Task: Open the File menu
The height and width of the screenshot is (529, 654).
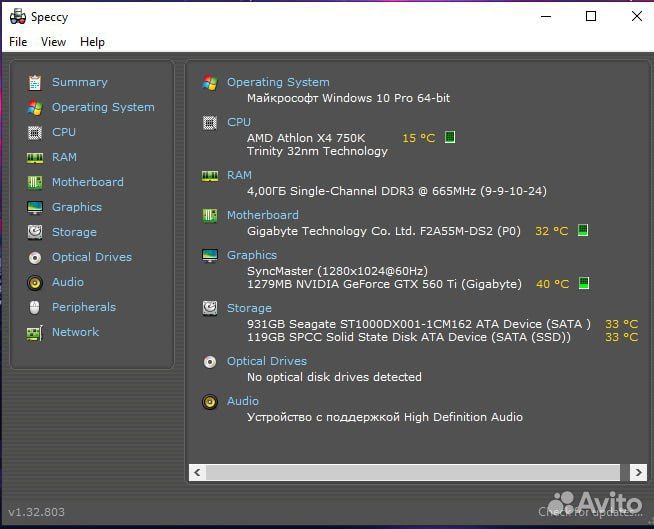Action: [x=18, y=42]
